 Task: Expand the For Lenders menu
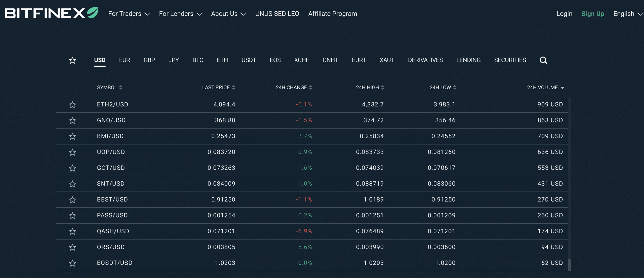(x=181, y=14)
